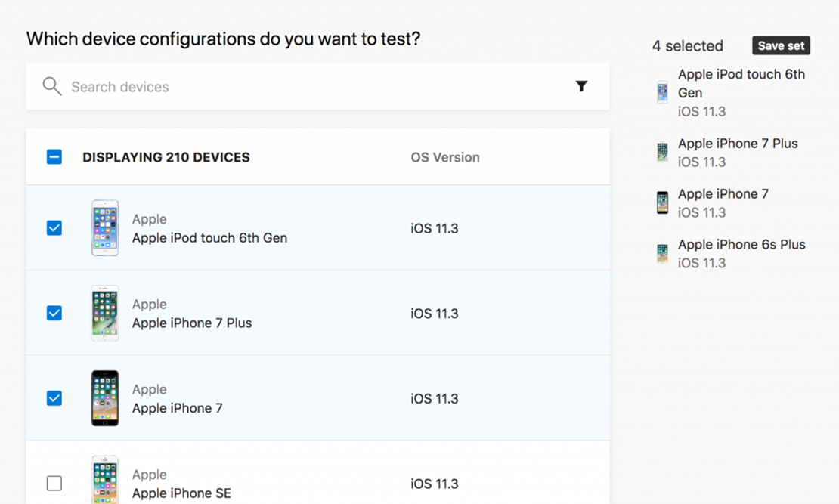The height and width of the screenshot is (504, 839).
Task: Click Apple iPhone SE name in list
Action: click(182, 493)
